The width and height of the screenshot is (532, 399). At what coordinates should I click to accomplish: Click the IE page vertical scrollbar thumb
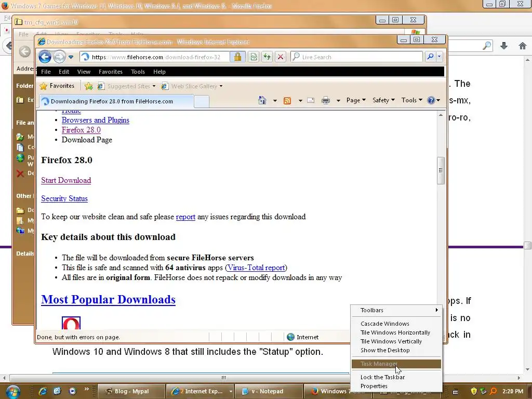pyautogui.click(x=441, y=170)
